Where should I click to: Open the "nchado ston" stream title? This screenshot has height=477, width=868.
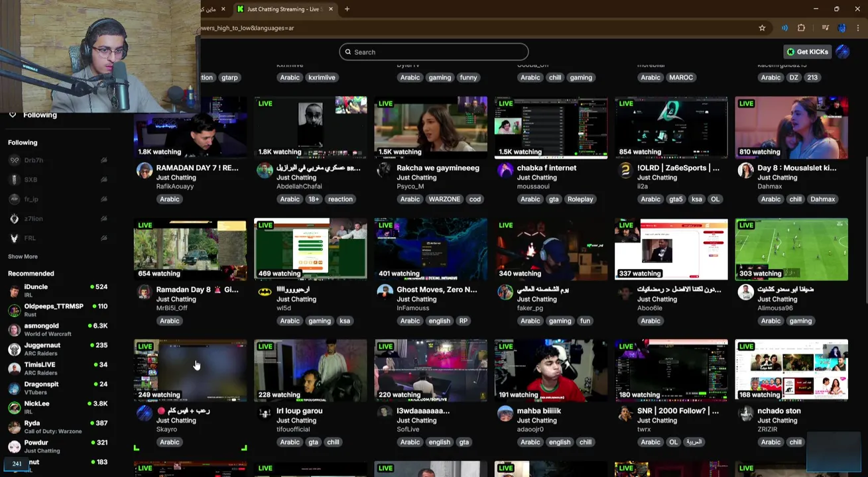(x=779, y=411)
